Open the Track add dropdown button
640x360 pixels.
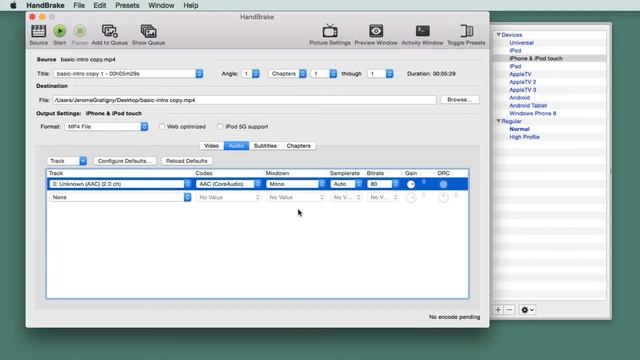[x=67, y=161]
